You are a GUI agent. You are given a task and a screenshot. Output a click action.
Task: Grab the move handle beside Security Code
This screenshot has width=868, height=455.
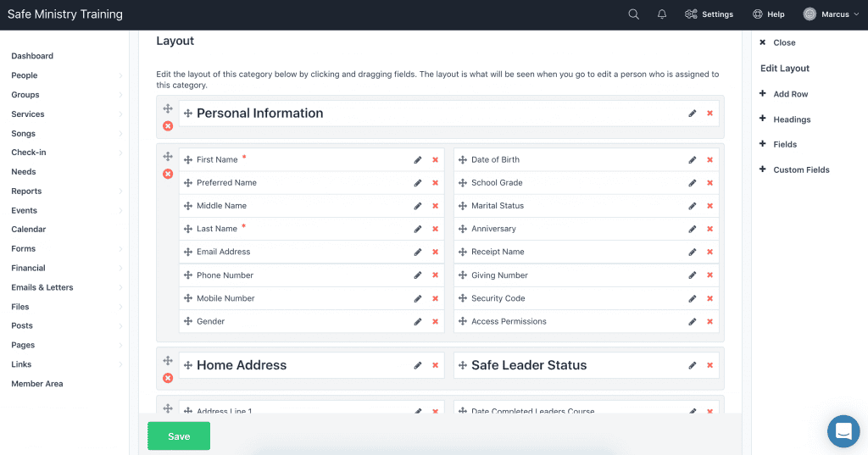tap(463, 298)
